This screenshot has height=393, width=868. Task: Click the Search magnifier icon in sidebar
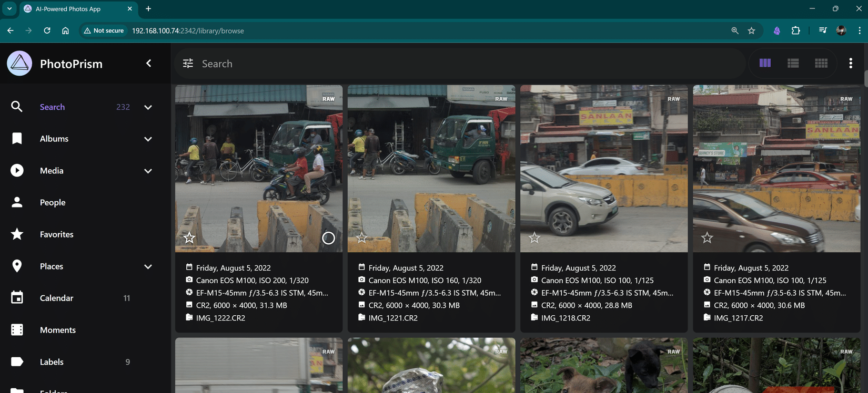[x=17, y=107]
